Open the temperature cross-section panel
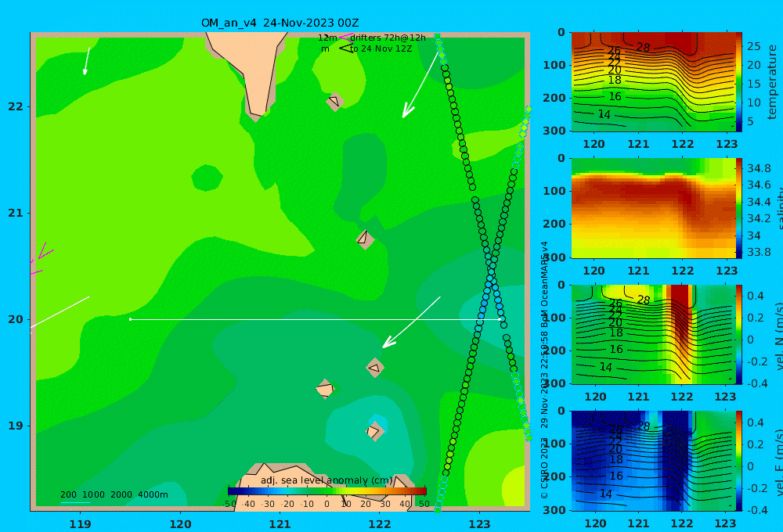The width and height of the screenshot is (783, 532). point(654,82)
